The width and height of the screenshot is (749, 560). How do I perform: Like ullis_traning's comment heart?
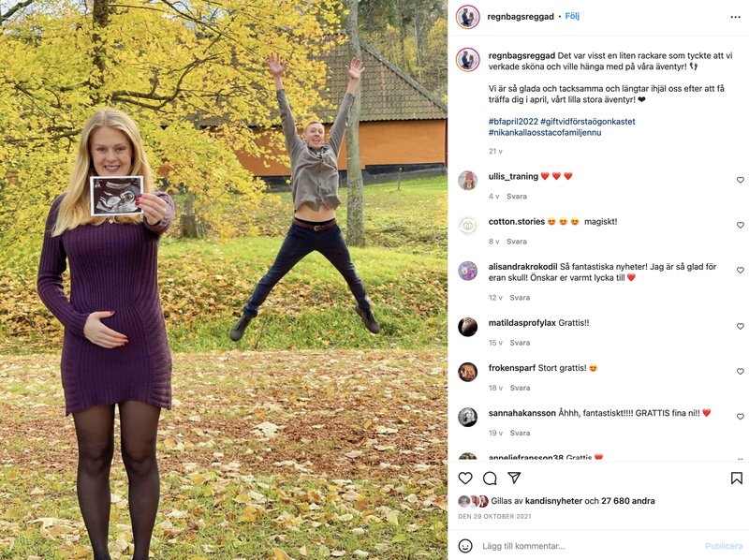click(741, 180)
